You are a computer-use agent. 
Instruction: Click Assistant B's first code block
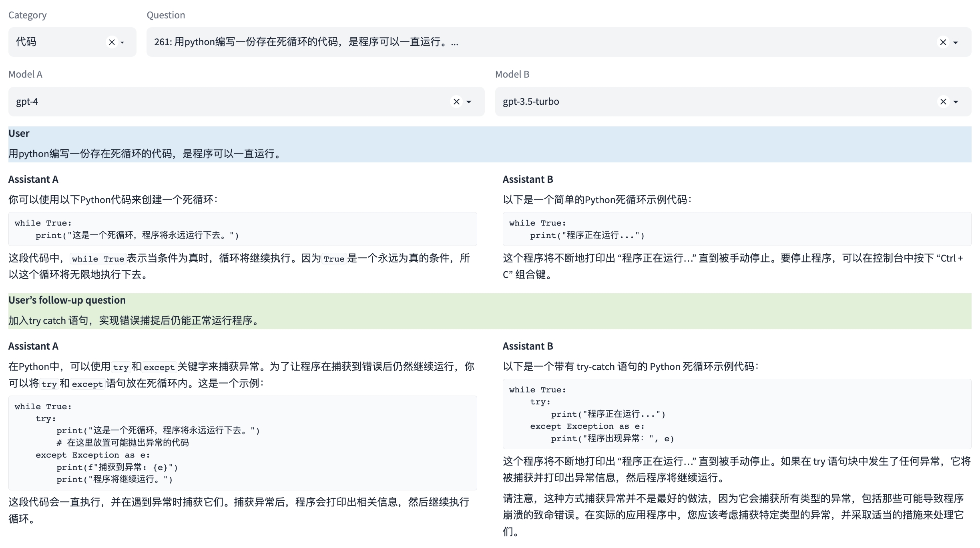click(737, 229)
